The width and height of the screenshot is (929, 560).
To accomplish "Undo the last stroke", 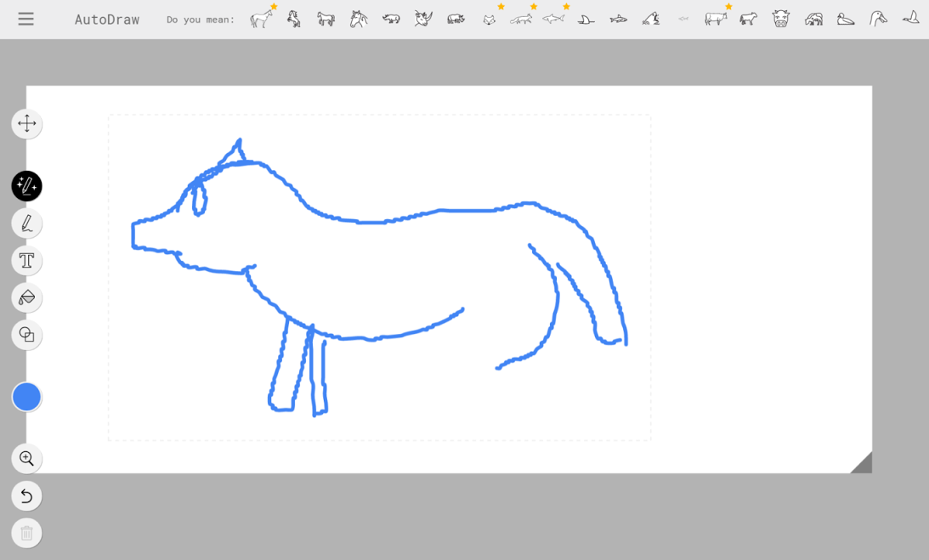I will click(x=26, y=495).
